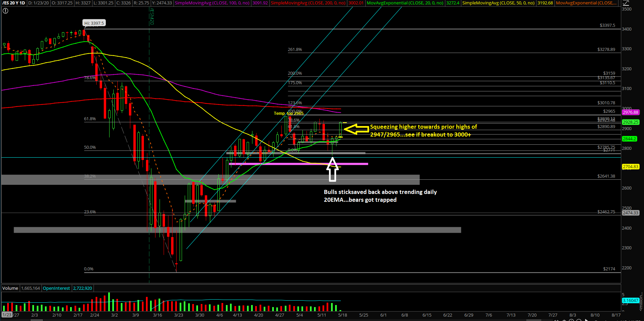
Task: Click the green 2928.25 price axis bubble
Action: tap(631, 122)
